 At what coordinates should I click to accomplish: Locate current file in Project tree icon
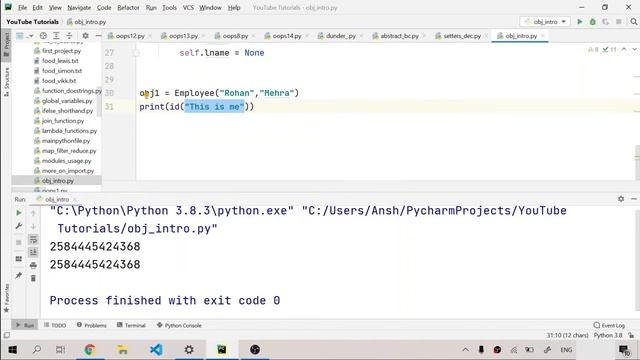[x=43, y=36]
